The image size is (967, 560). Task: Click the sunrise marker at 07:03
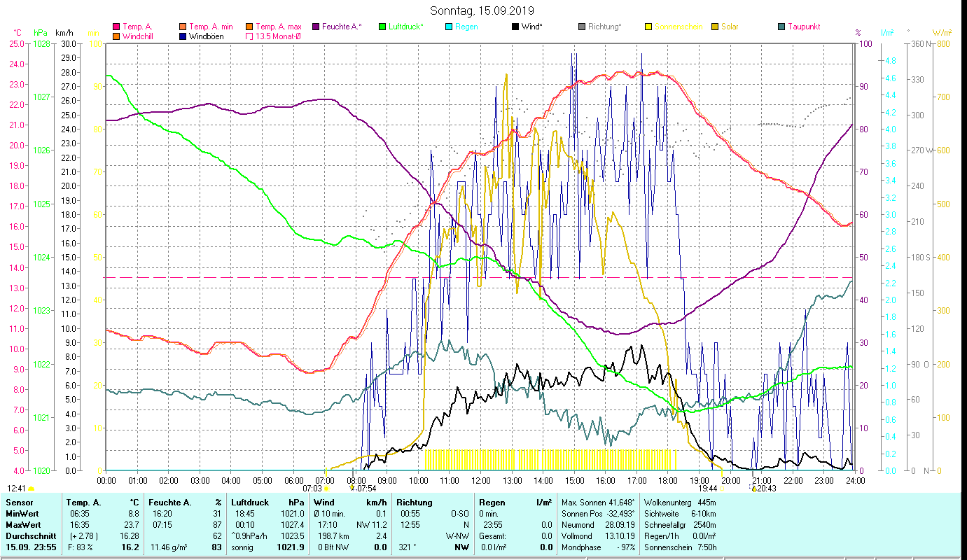tap(326, 489)
